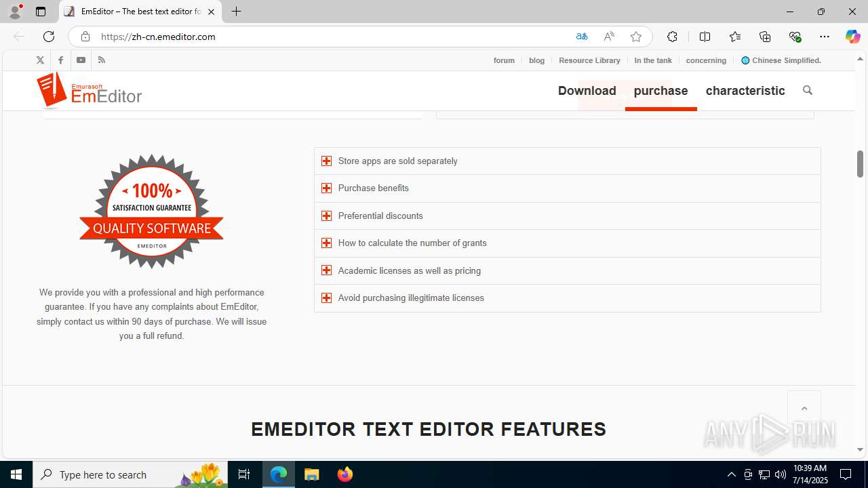This screenshot has height=488, width=868.
Task: Open the forum link
Action: tap(504, 60)
